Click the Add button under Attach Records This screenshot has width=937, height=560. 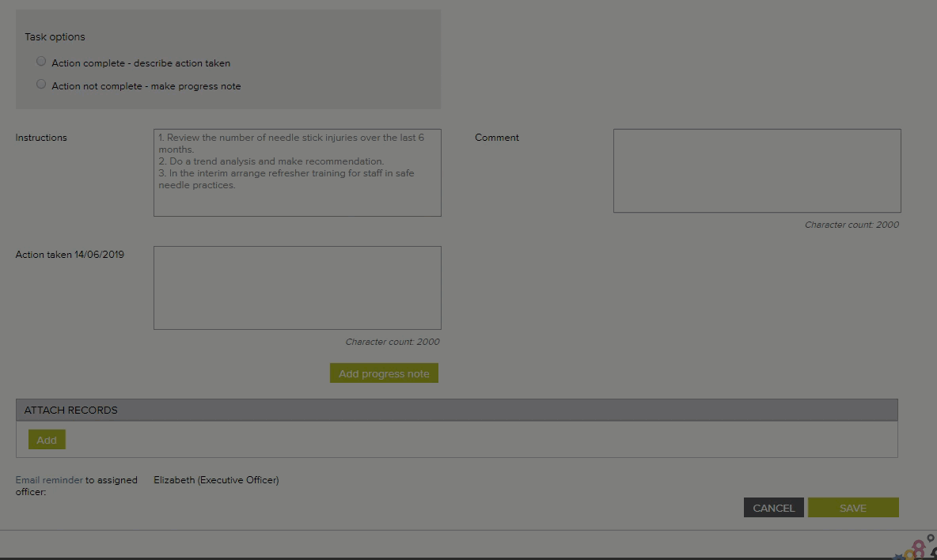47,440
